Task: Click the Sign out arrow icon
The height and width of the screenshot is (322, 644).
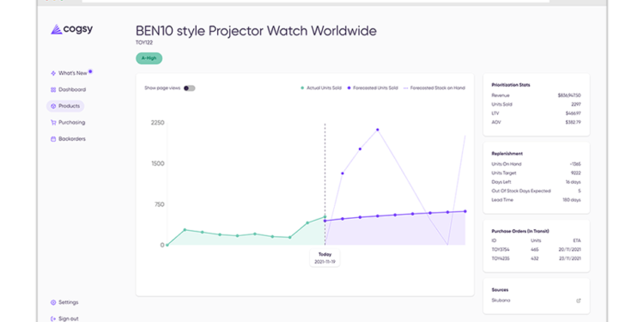Action: 53,319
